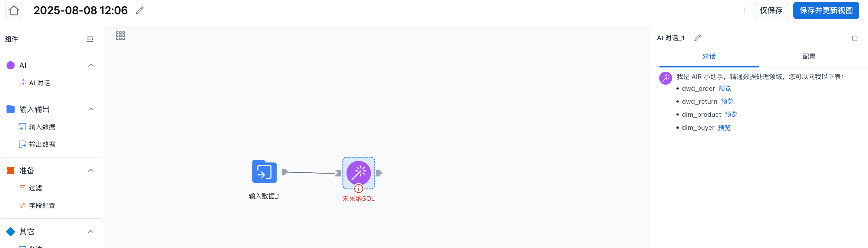Select the purple AI dialog node
Screen dimensions: 868x248
[359, 173]
